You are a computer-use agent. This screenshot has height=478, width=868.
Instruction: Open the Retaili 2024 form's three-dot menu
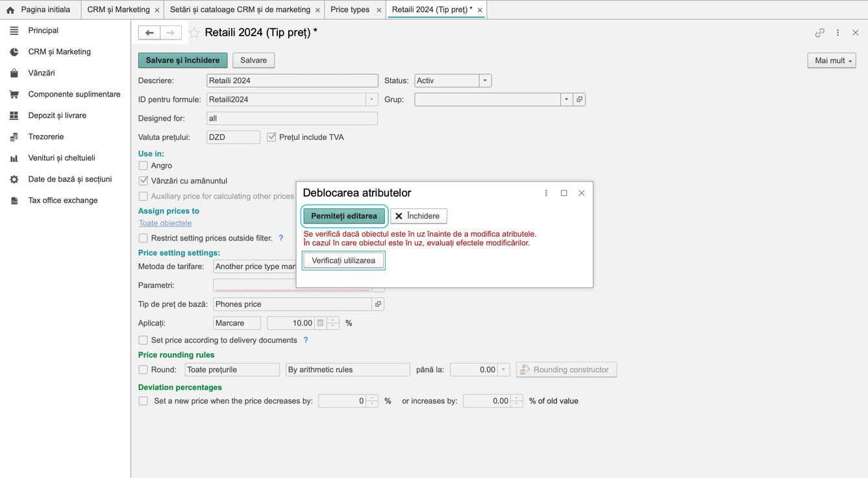(x=838, y=32)
